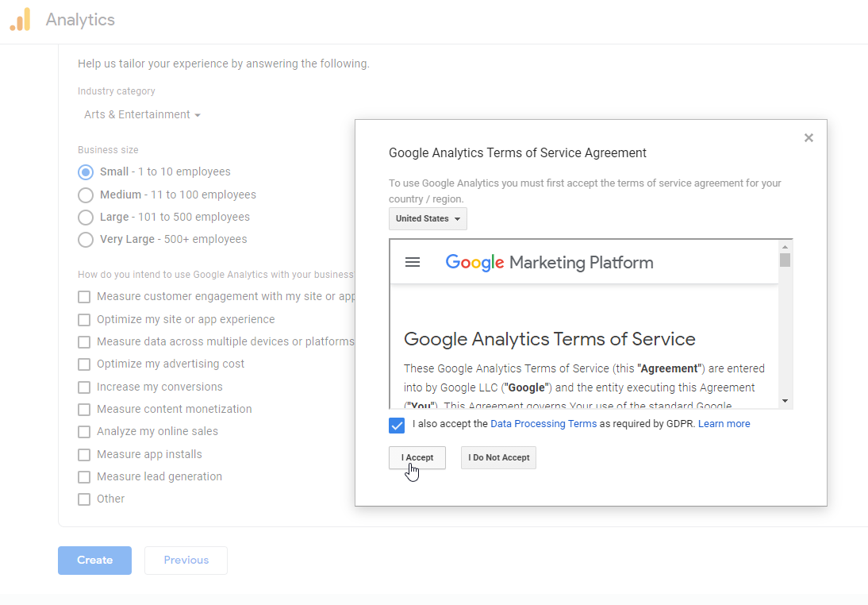Open the Arts & Entertainment industry dropdown
The image size is (868, 605).
click(142, 114)
